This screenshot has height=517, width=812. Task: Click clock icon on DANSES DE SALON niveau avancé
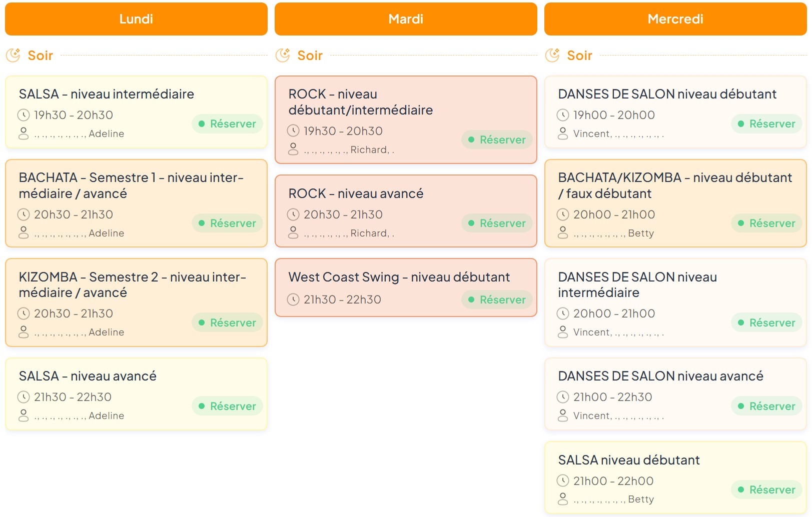[x=563, y=397]
